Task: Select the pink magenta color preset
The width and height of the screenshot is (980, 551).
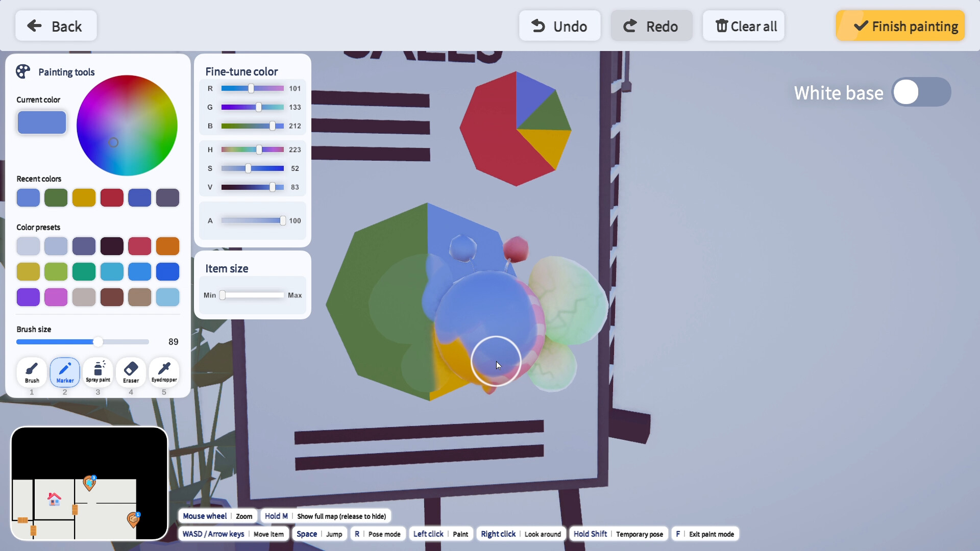Action: pyautogui.click(x=56, y=297)
